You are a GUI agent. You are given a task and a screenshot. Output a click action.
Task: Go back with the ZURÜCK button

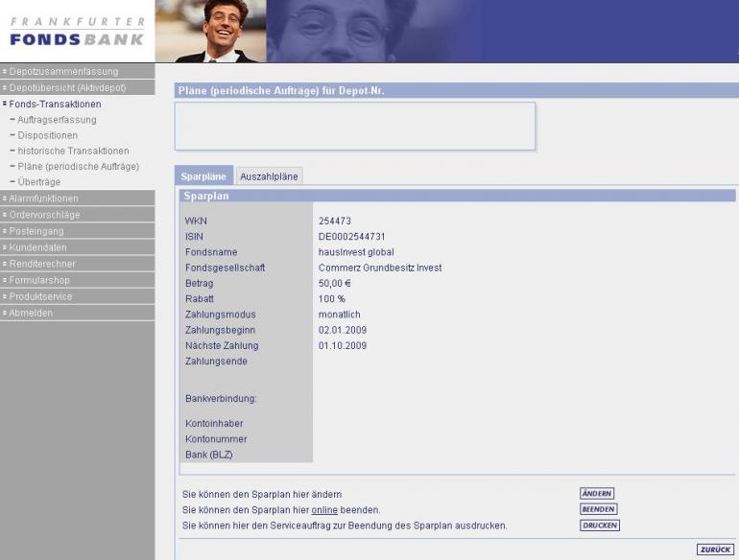coord(715,549)
